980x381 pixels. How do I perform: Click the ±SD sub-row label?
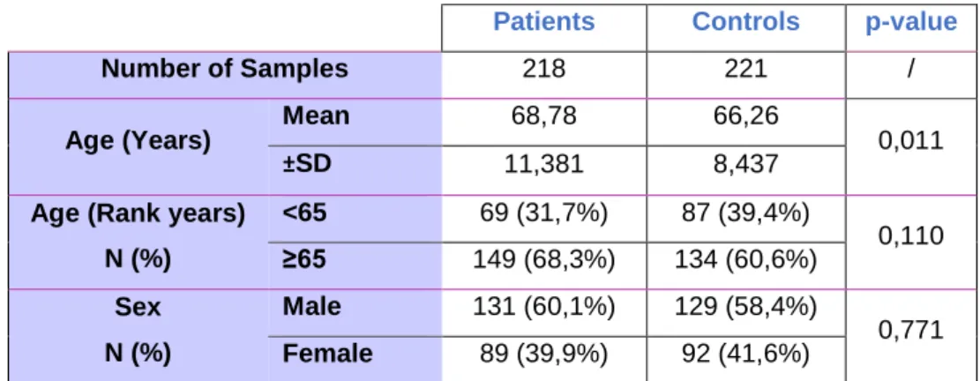click(305, 165)
